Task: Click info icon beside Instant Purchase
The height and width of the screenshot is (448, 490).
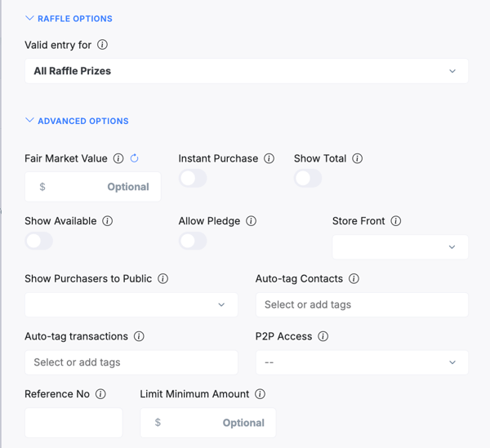Action: pos(269,158)
